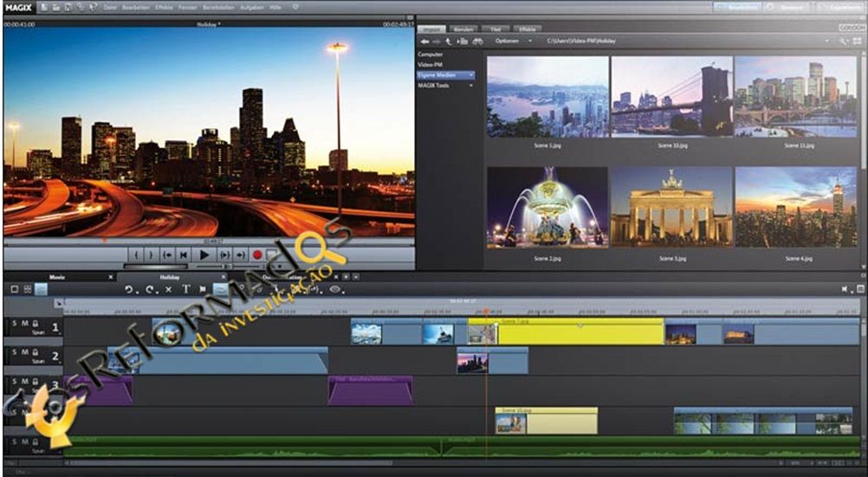Expand the Eigene Medien folder list
The image size is (868, 477).
(x=471, y=75)
